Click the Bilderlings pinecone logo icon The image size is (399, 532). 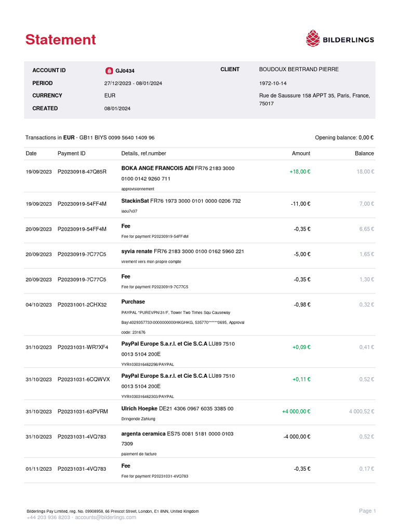312,38
